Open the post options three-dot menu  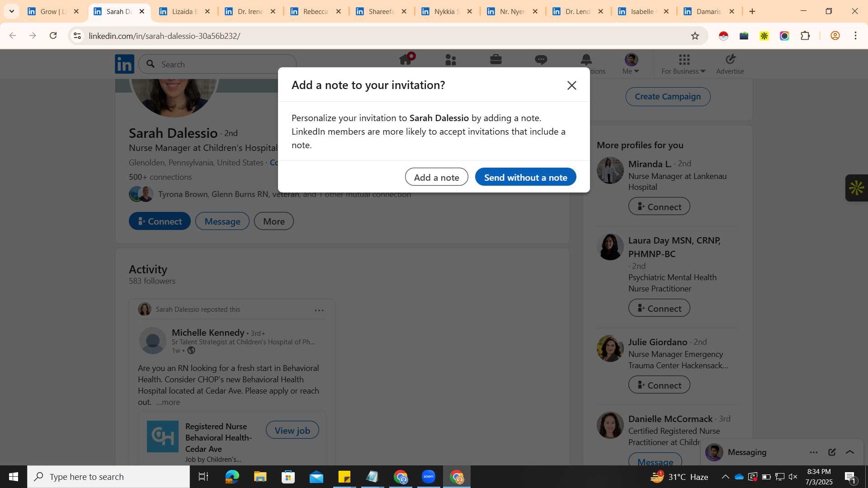click(319, 310)
